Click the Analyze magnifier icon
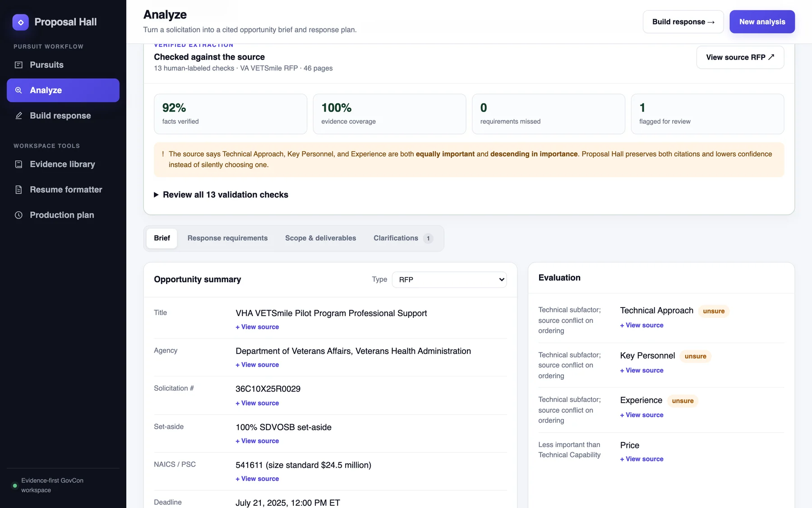 tap(18, 90)
